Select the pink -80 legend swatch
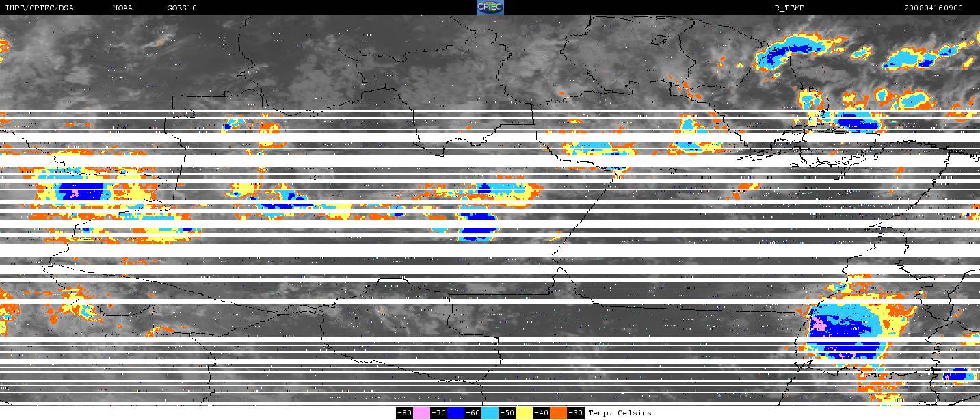Viewport: 980px width, 420px height. pos(421,413)
